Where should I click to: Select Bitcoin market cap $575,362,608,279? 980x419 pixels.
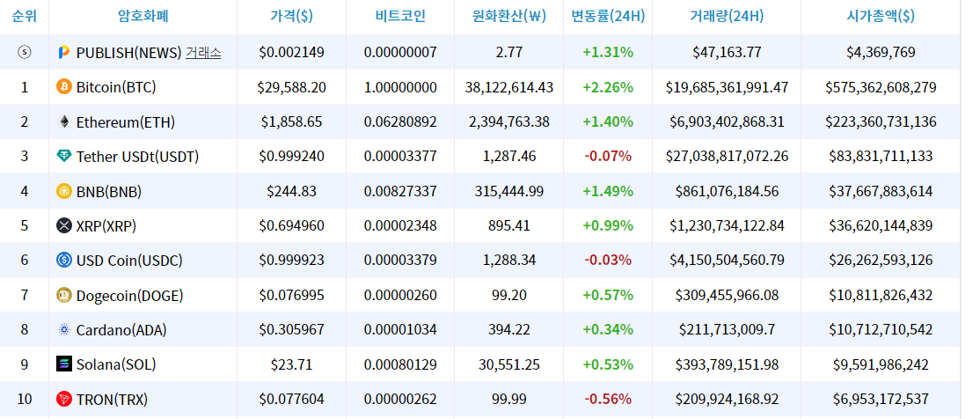coord(881,87)
